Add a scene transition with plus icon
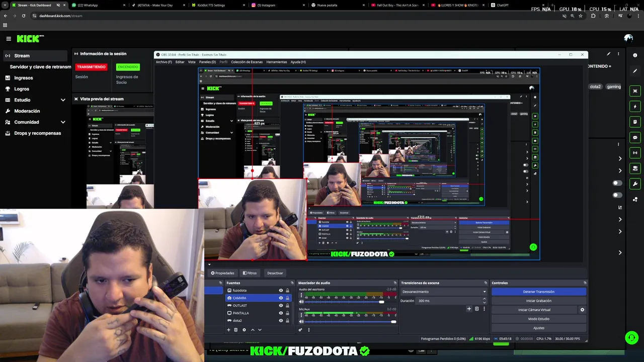Screen dimensions: 644x362 click(469, 309)
